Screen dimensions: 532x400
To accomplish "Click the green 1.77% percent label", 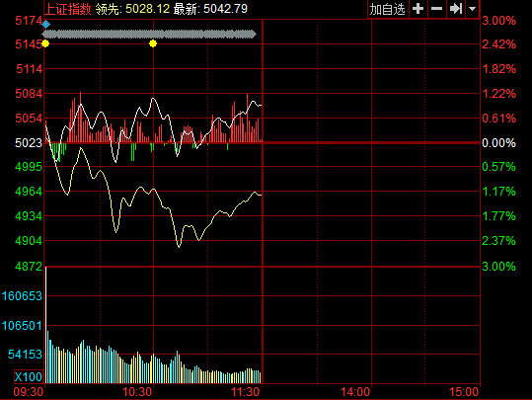I will click(498, 216).
